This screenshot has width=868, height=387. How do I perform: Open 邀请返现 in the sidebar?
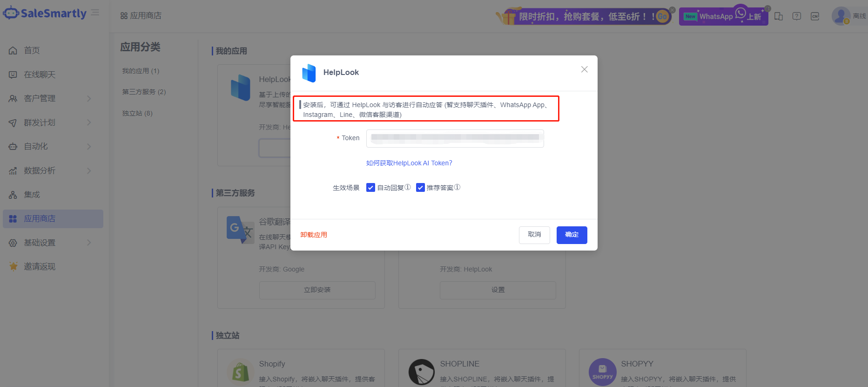click(x=53, y=267)
